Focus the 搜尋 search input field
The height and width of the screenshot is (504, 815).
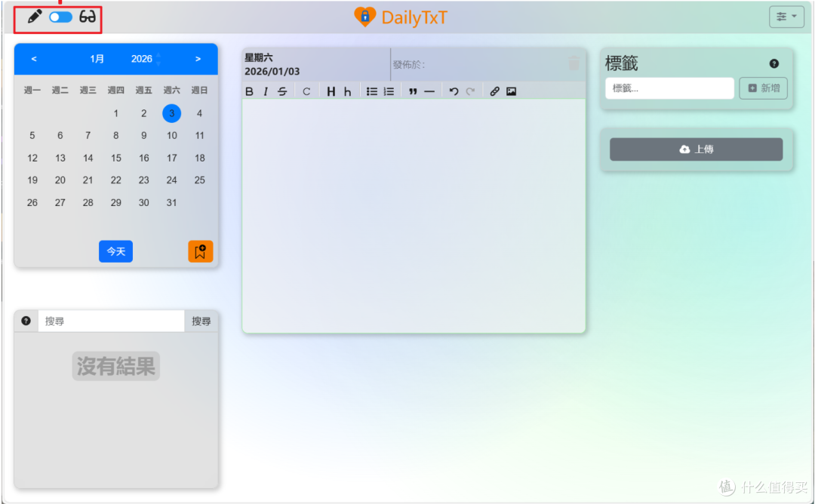(111, 321)
